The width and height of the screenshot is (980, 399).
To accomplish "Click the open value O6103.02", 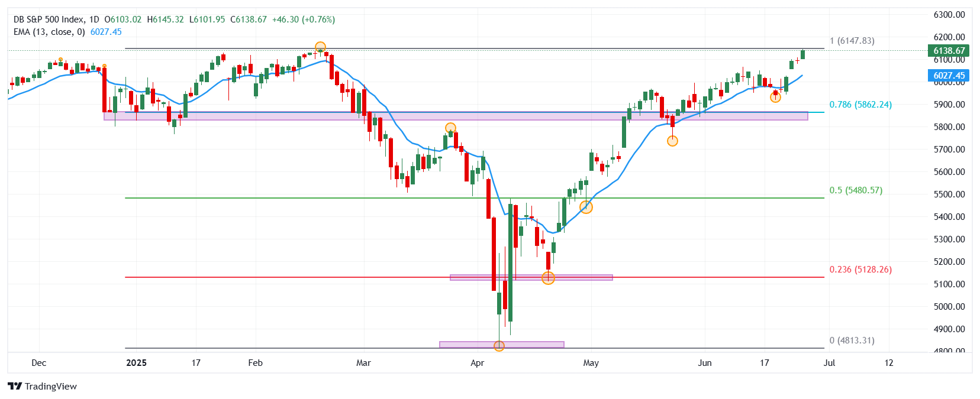I will coord(123,20).
